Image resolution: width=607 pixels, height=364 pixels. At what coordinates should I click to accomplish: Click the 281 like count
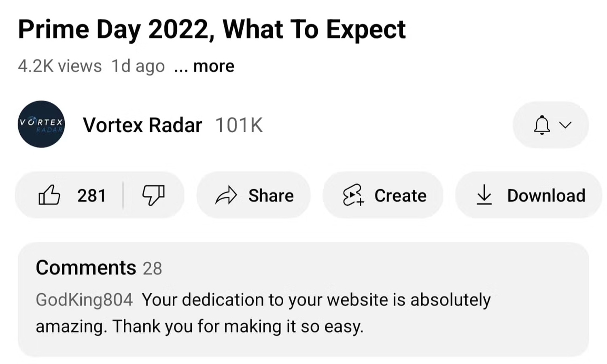pos(91,196)
